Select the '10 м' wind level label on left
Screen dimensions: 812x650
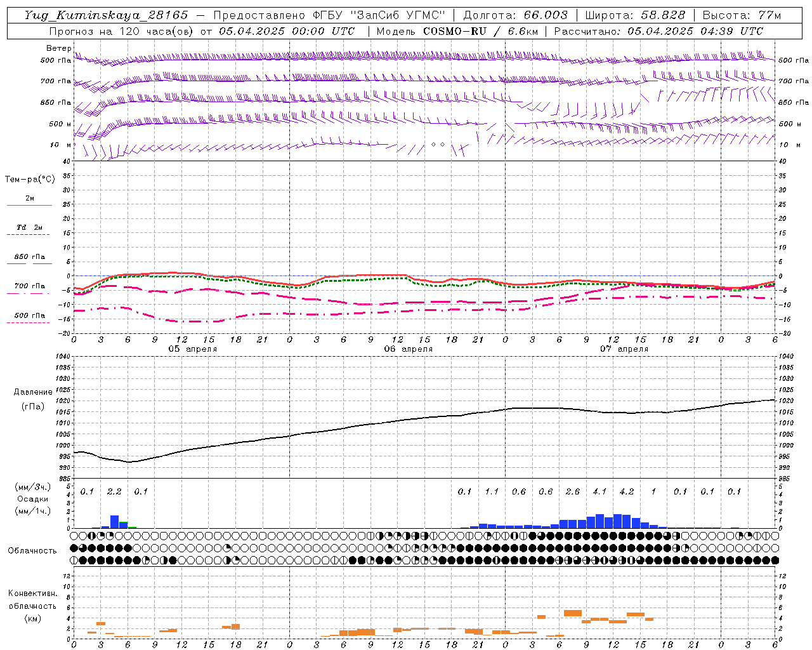click(61, 145)
